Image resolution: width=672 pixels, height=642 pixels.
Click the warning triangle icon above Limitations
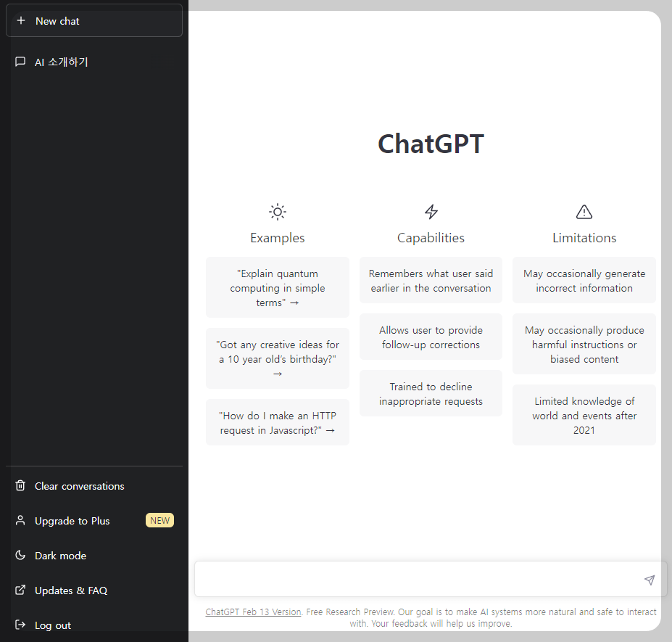point(584,211)
